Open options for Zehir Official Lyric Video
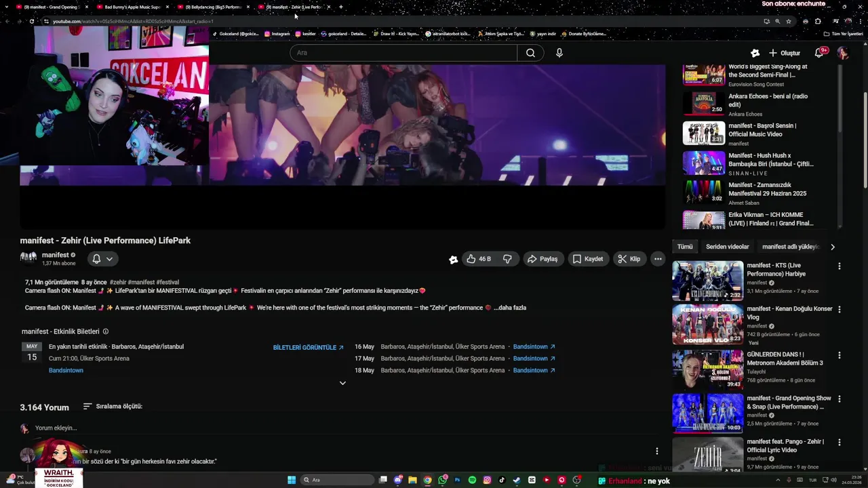Screen dimensions: 868x488 839,443
